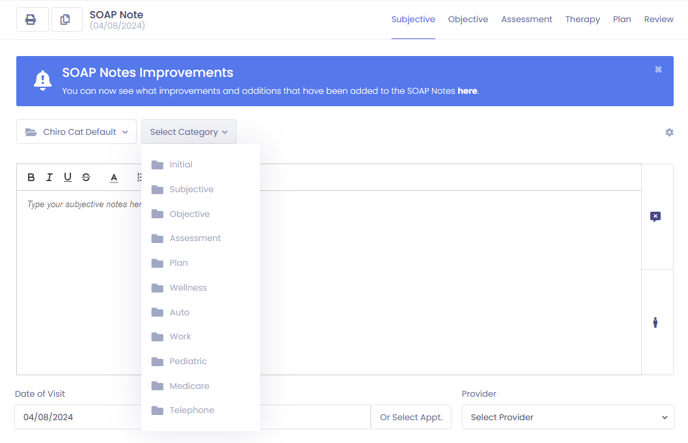The width and height of the screenshot is (688, 443).
Task: Collapse the Select Category dropdown
Action: (189, 132)
